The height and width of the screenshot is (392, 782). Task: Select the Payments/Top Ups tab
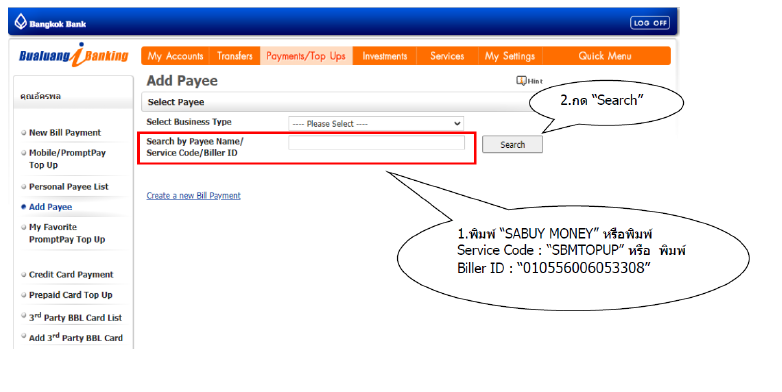click(306, 56)
